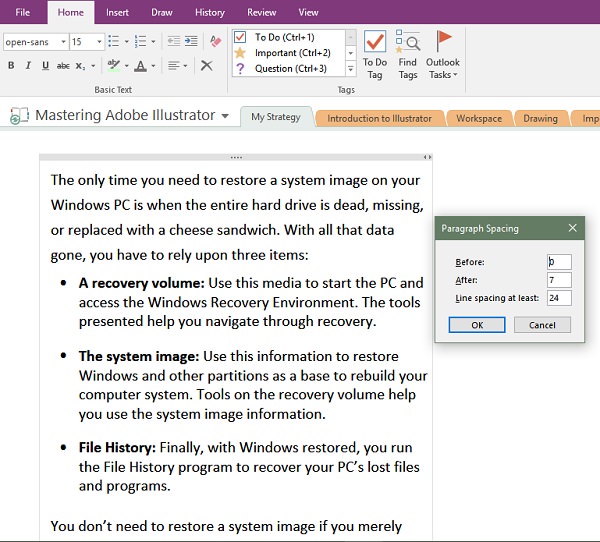Apply Important (Ctrl+2) tag
Screen dimensions: 600x542
coord(289,53)
